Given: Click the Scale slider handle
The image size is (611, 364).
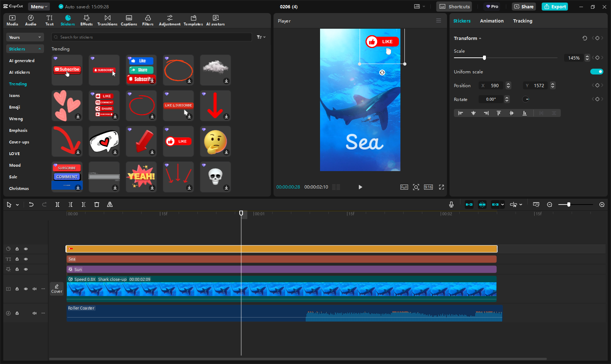Looking at the screenshot, I should pos(484,58).
